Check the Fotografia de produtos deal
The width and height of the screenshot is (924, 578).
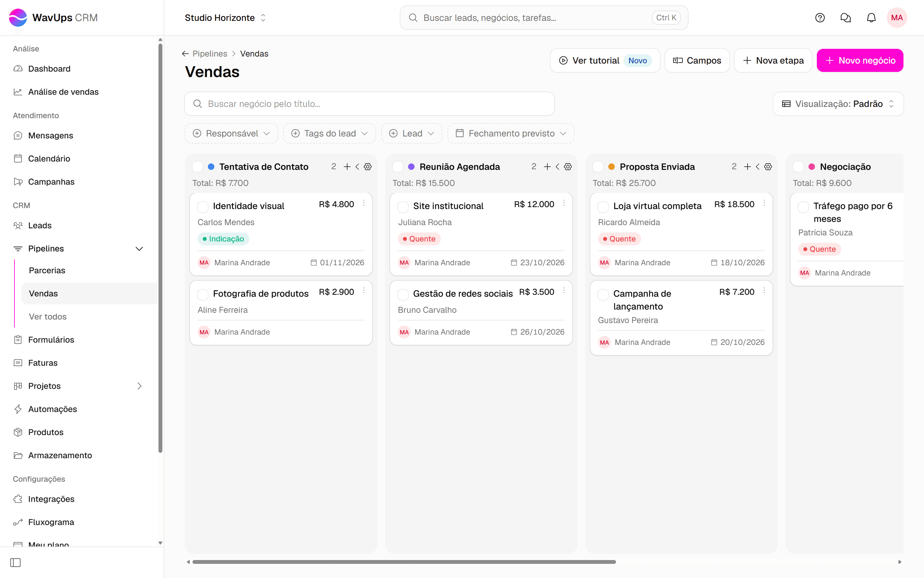click(x=203, y=294)
